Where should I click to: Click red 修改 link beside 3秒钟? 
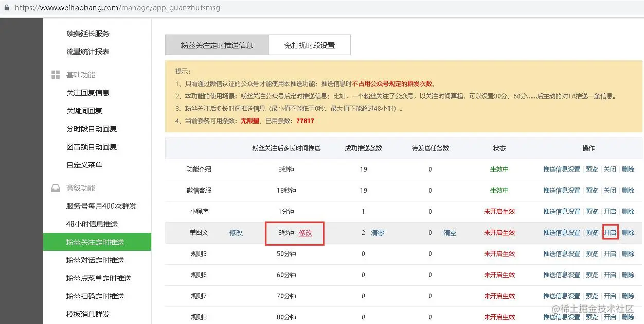[306, 232]
